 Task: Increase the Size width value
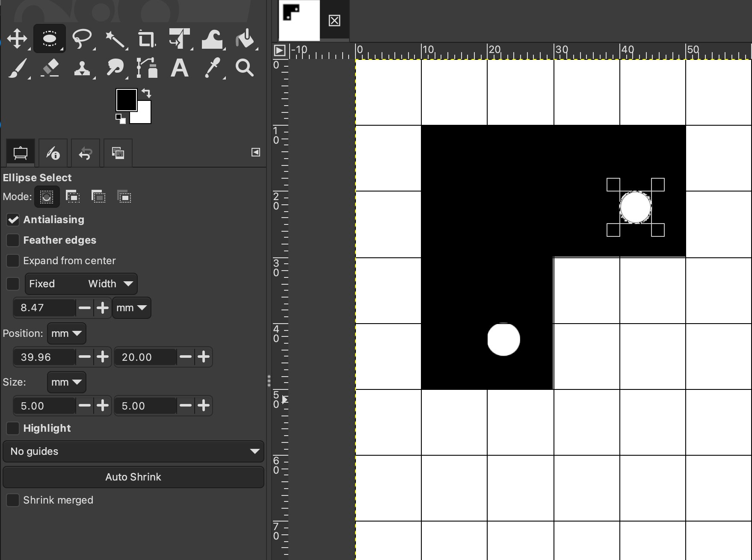103,406
